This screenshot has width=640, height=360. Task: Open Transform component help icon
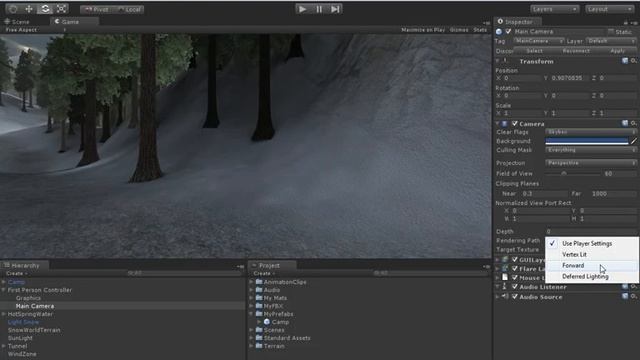click(625, 61)
